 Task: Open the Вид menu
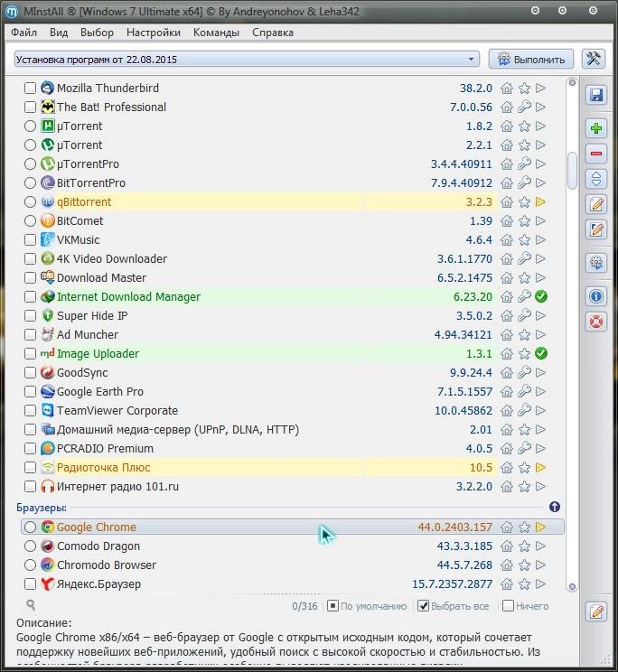(x=59, y=33)
